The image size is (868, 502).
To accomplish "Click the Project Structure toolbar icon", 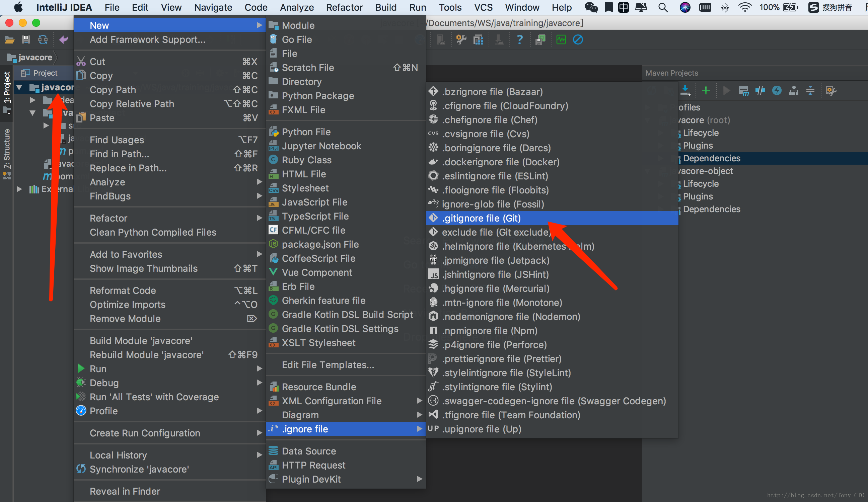I will [x=478, y=40].
